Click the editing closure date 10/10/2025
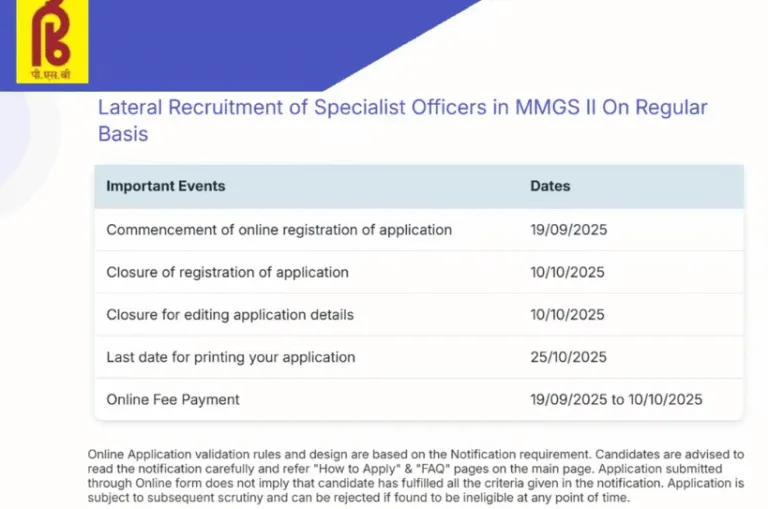 point(567,315)
